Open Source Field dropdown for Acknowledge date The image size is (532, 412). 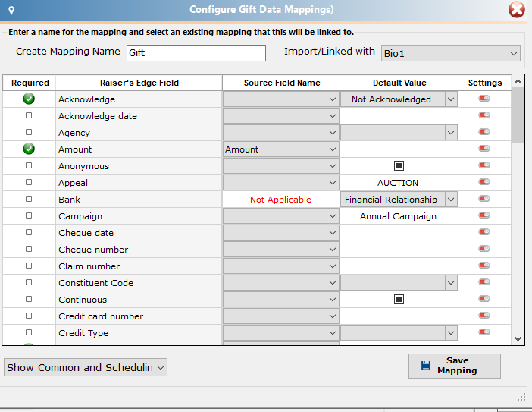(281, 116)
